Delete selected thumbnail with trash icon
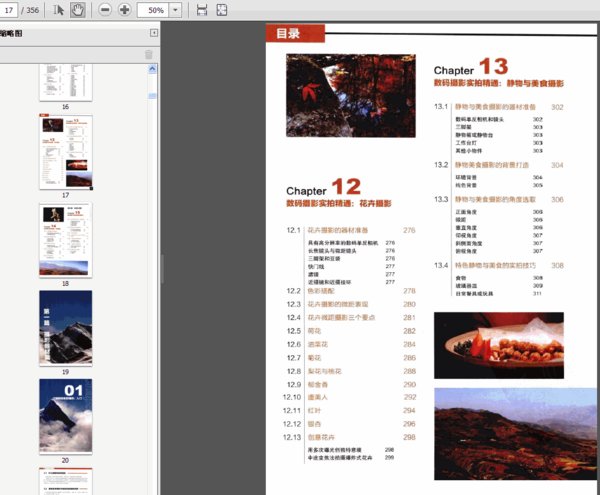Viewport: 600px width, 495px height. 149,55
